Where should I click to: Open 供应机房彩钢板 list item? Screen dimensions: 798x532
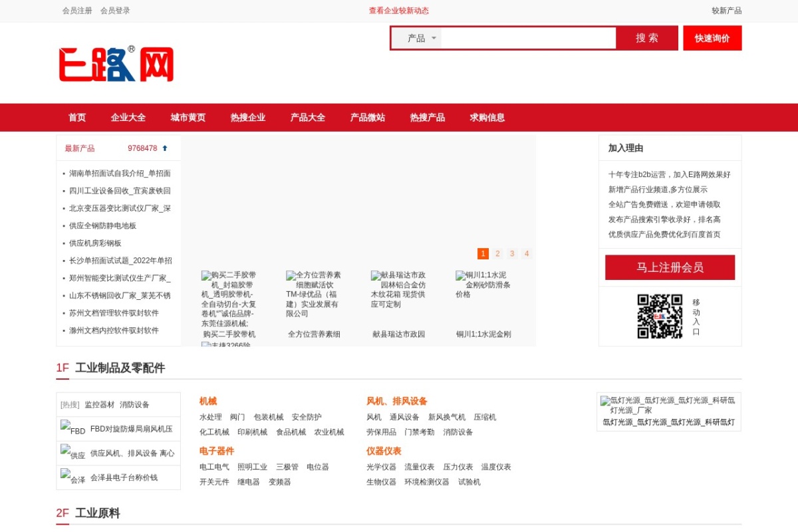point(95,243)
